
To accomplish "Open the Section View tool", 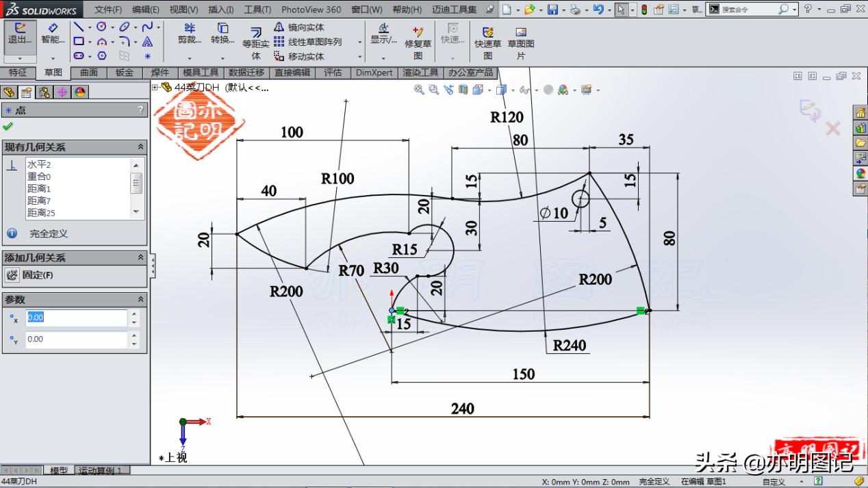I will click(x=461, y=90).
